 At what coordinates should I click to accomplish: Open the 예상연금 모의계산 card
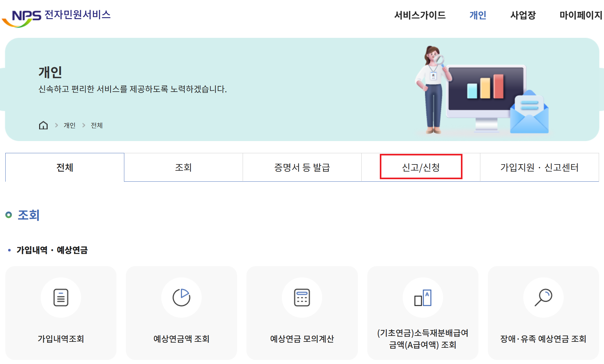pos(302,313)
